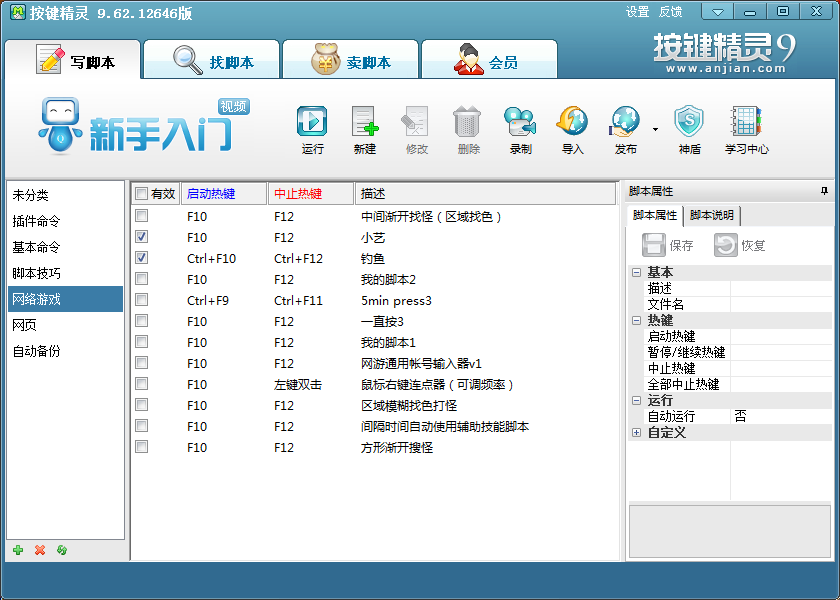
Task: Expand the 自定义 property group
Action: pos(636,432)
